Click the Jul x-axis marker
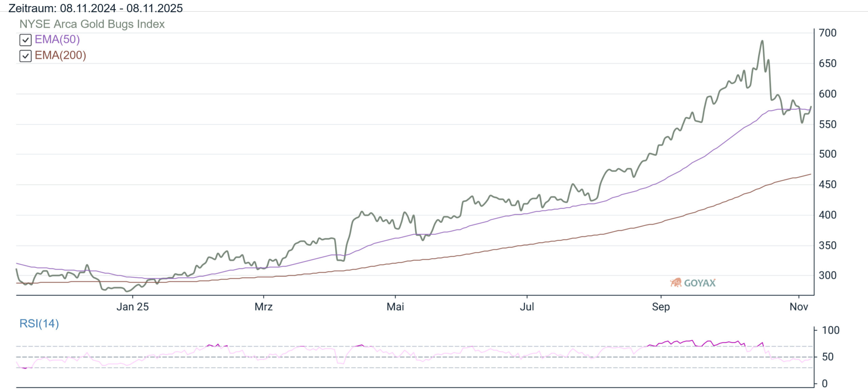 click(527, 306)
